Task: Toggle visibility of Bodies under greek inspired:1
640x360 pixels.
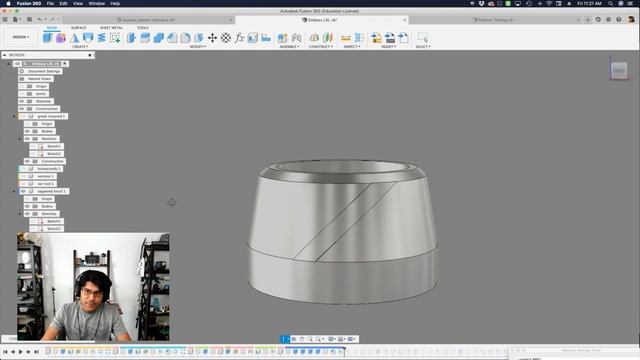Action: [x=28, y=131]
